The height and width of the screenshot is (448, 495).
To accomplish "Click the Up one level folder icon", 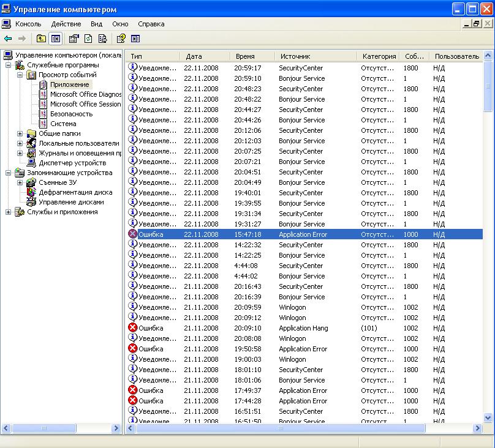I will (x=41, y=39).
